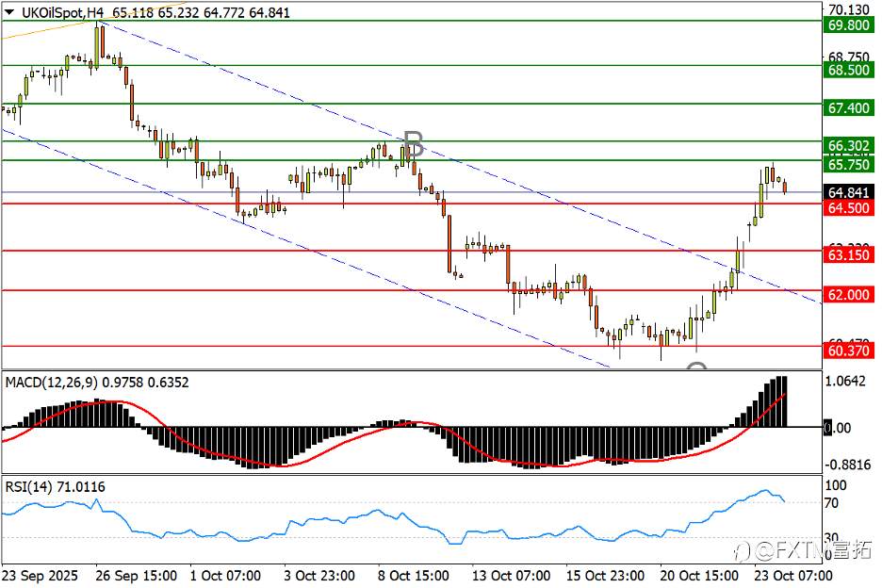Click the 63.150 red support label
The image size is (882, 588).
[x=849, y=254]
